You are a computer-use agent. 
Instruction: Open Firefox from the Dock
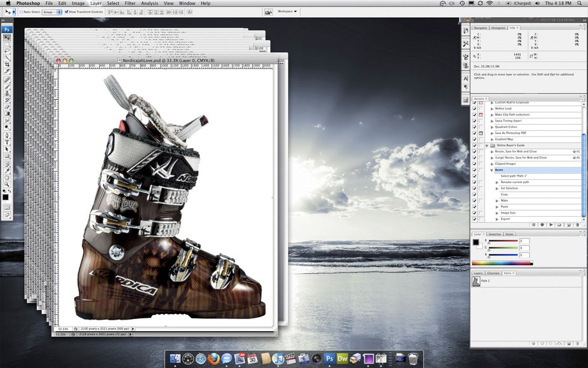(x=213, y=358)
